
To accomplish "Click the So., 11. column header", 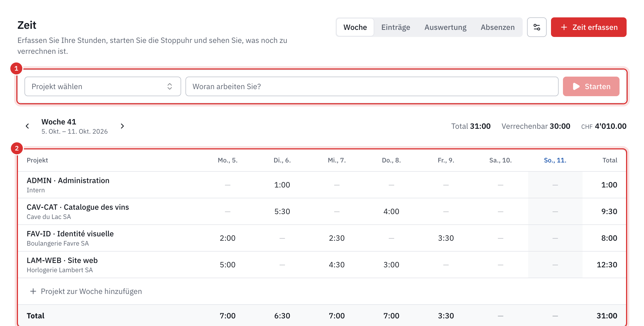I will [555, 160].
